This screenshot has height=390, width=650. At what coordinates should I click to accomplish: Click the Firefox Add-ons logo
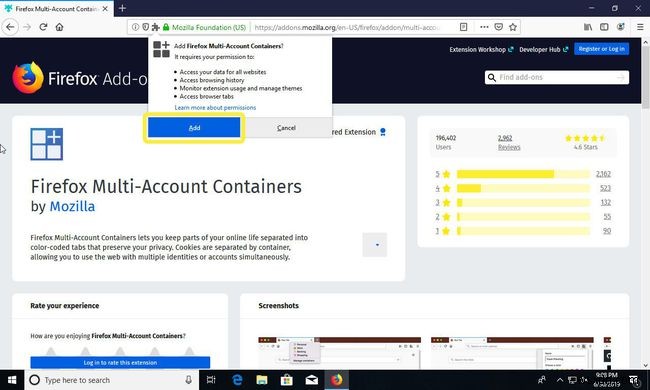click(x=79, y=78)
